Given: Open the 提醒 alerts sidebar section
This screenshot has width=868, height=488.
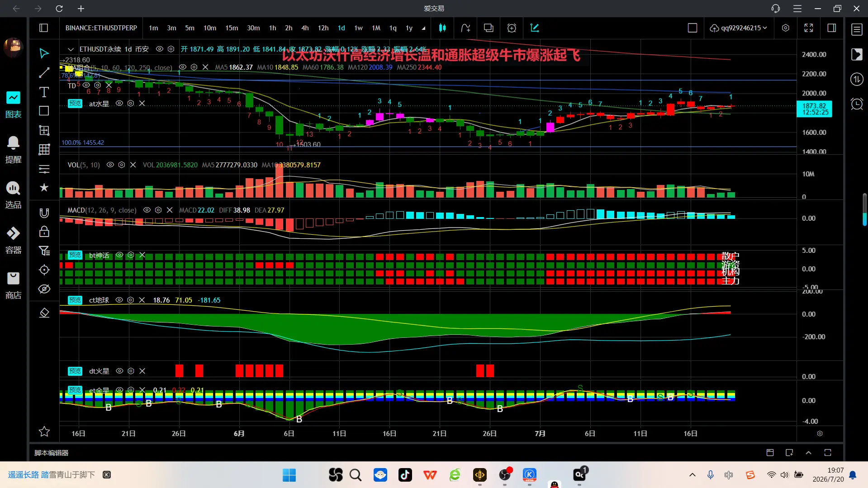Looking at the screenshot, I should pos(13,150).
